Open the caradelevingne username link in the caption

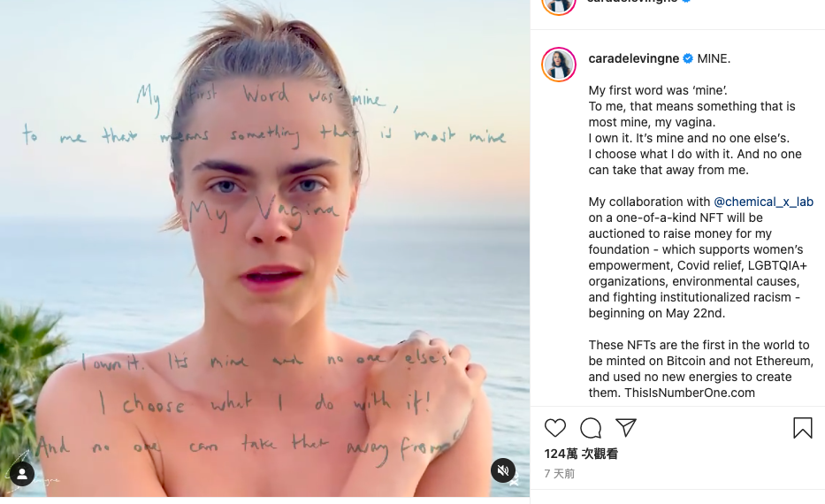coord(633,58)
